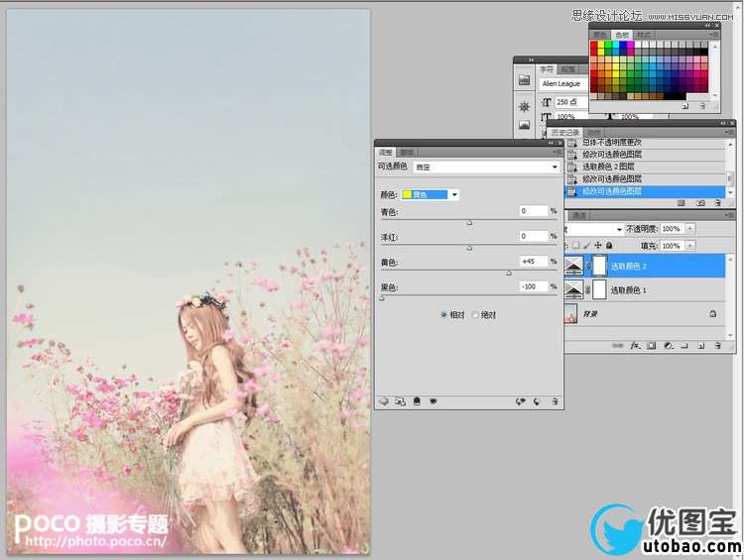
Task: Delete the adjustment using the panel trash icon
Action: [555, 401]
